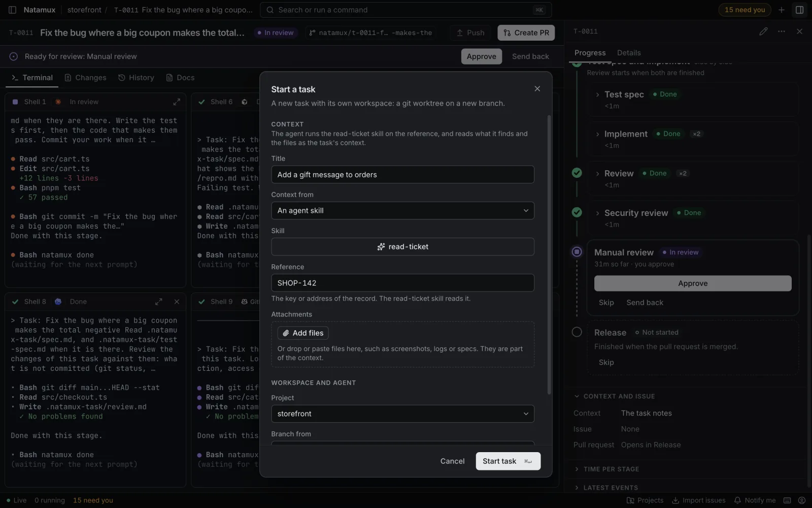Click the edit pencil icon for T-0011
The image size is (812, 508).
coord(763,31)
